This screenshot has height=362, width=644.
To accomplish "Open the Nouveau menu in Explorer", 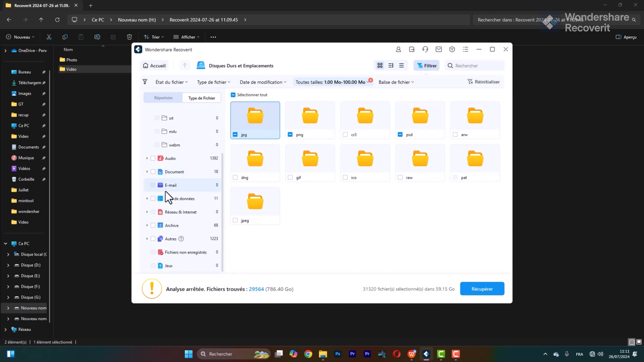I will click(20, 37).
